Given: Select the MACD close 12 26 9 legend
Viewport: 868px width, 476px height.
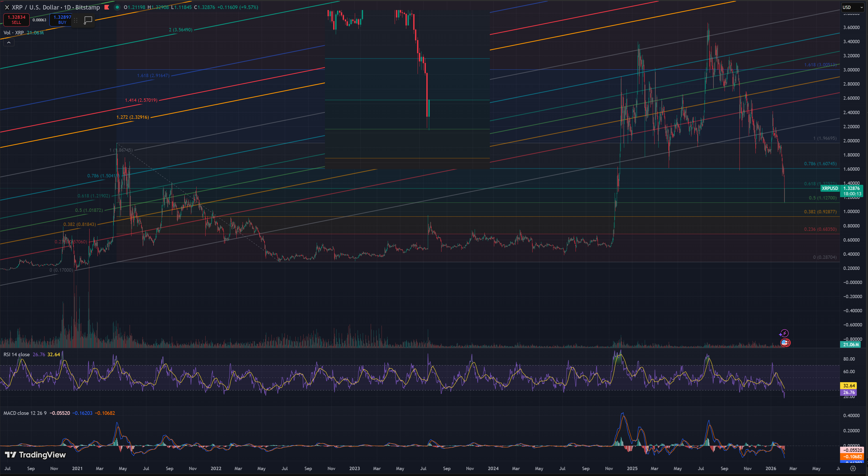Looking at the screenshot, I should (25, 413).
